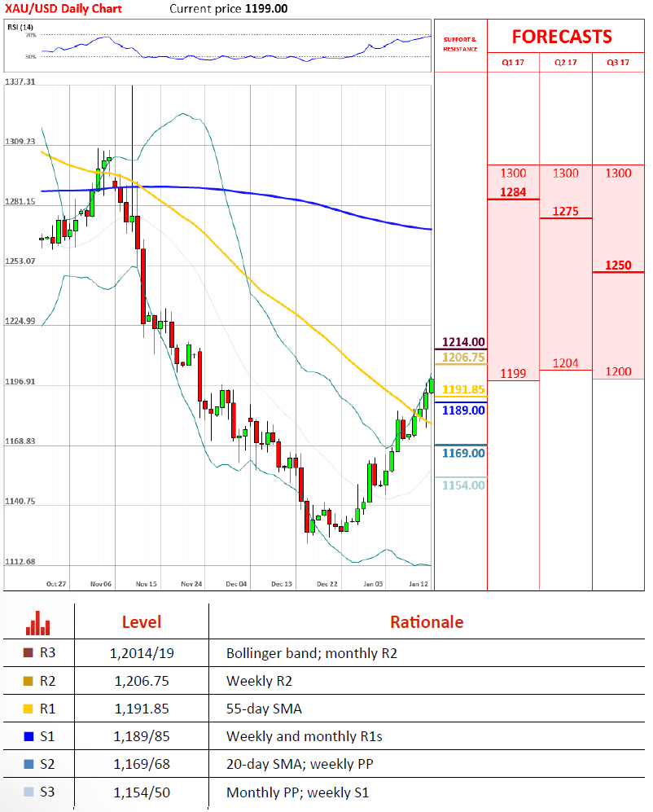Click the Q2 17 average forecast 1275
The image size is (653, 812).
566,211
